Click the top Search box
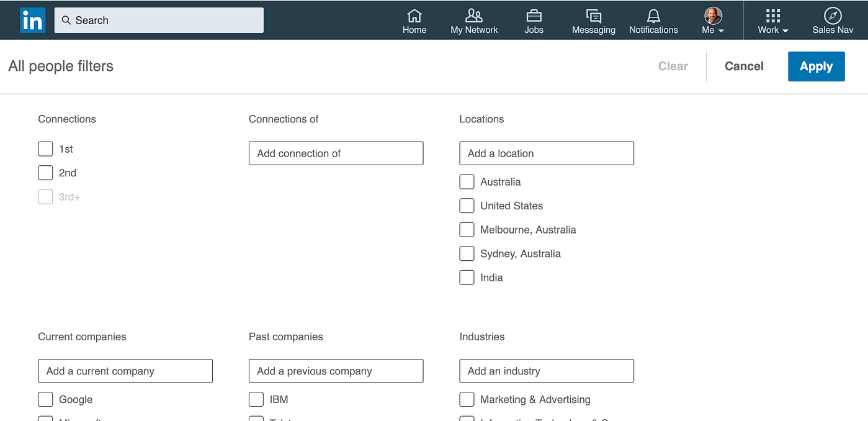Viewport: 868px width, 421px height. (x=159, y=20)
